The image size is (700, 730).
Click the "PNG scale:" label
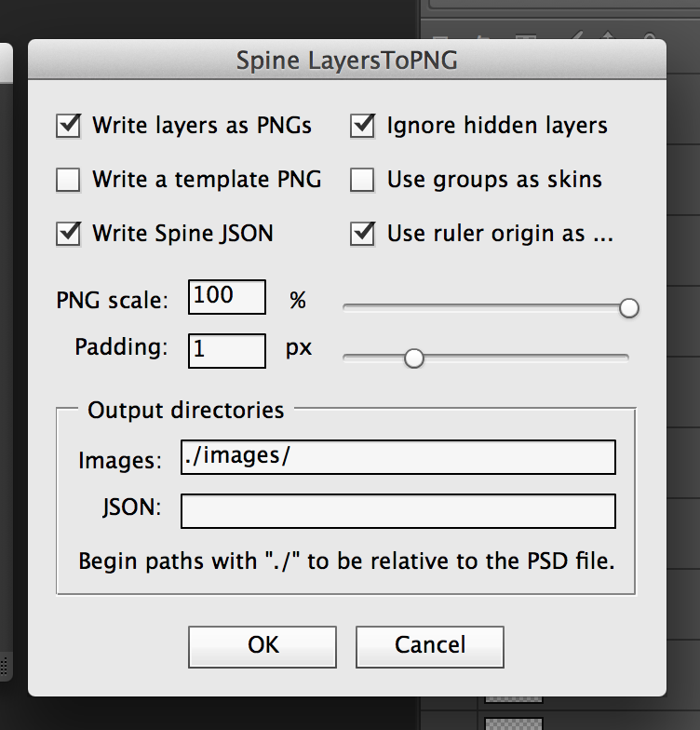(x=112, y=300)
